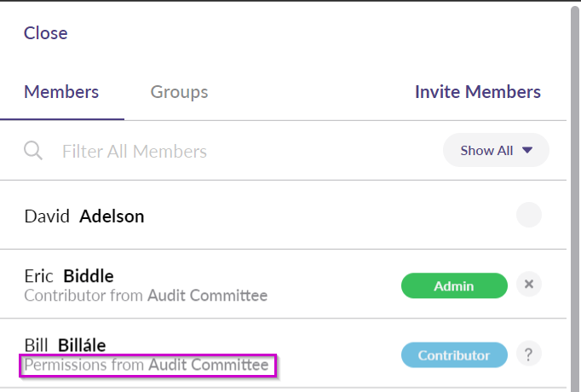Click the Close link at top
The image size is (581, 392).
coord(45,33)
